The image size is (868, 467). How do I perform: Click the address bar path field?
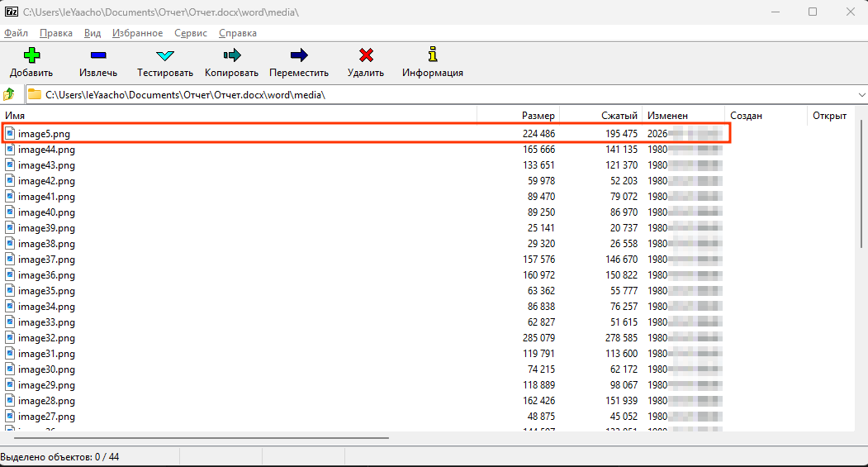(x=448, y=95)
